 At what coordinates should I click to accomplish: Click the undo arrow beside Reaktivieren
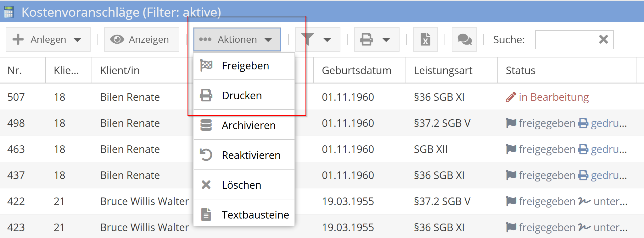[206, 155]
